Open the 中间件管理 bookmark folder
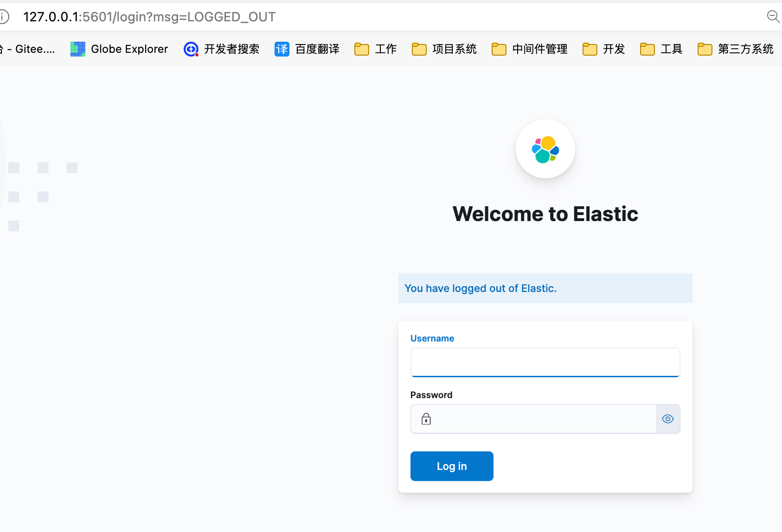 click(x=530, y=49)
